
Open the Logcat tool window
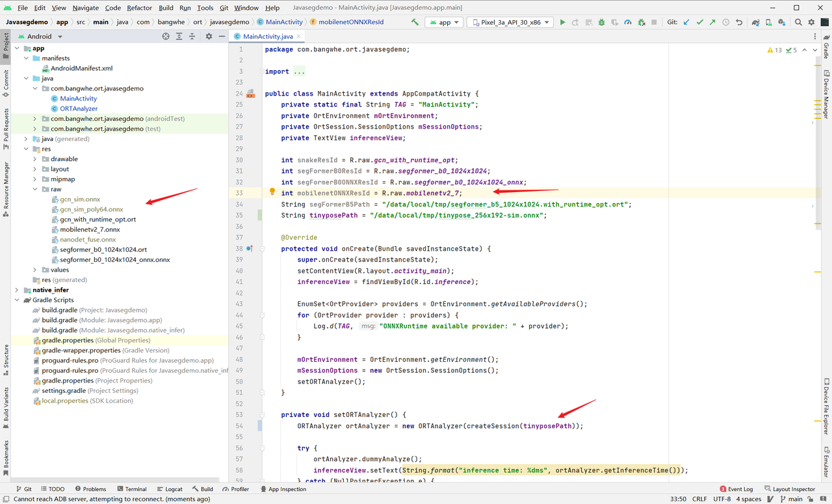(x=169, y=489)
